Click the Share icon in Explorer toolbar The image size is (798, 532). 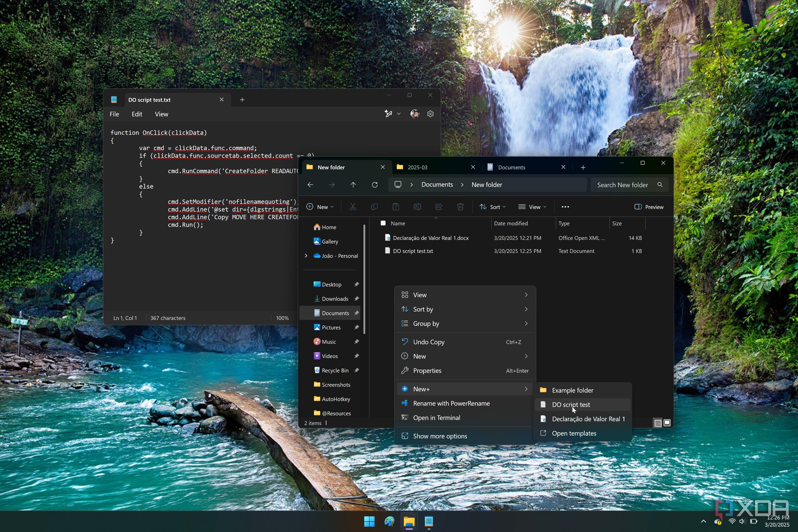[439, 207]
